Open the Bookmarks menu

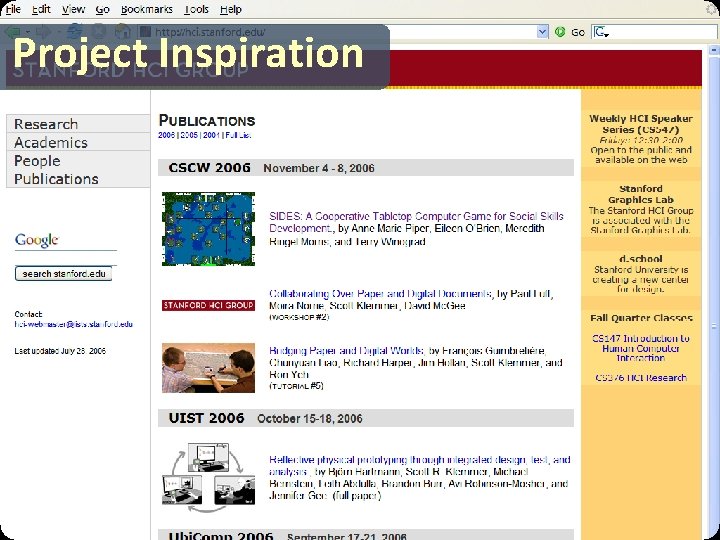(x=146, y=9)
